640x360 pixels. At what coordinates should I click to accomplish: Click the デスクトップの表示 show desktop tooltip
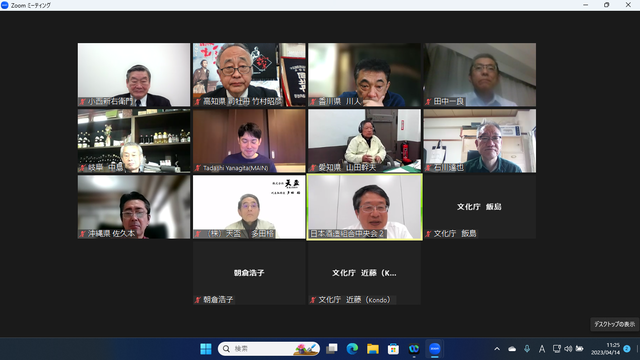point(614,324)
